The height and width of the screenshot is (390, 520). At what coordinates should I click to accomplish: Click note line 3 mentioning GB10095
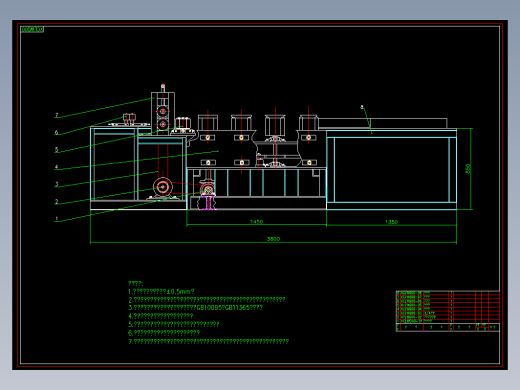(x=196, y=308)
